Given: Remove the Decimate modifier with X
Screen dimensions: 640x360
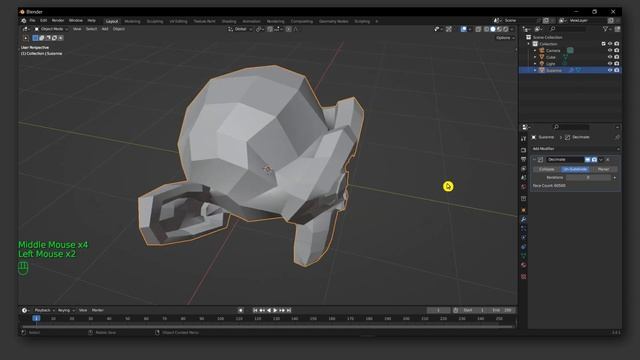Looking at the screenshot, I should tap(608, 160).
